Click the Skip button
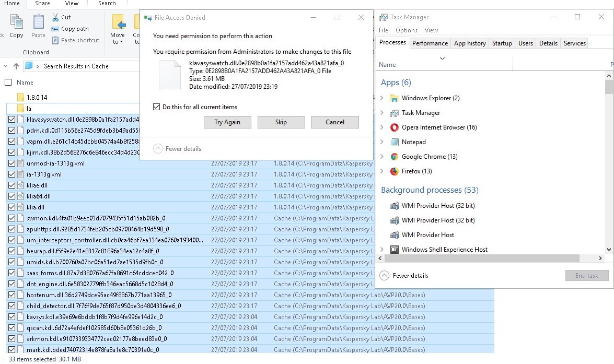This screenshot has height=364, width=614. coord(281,122)
